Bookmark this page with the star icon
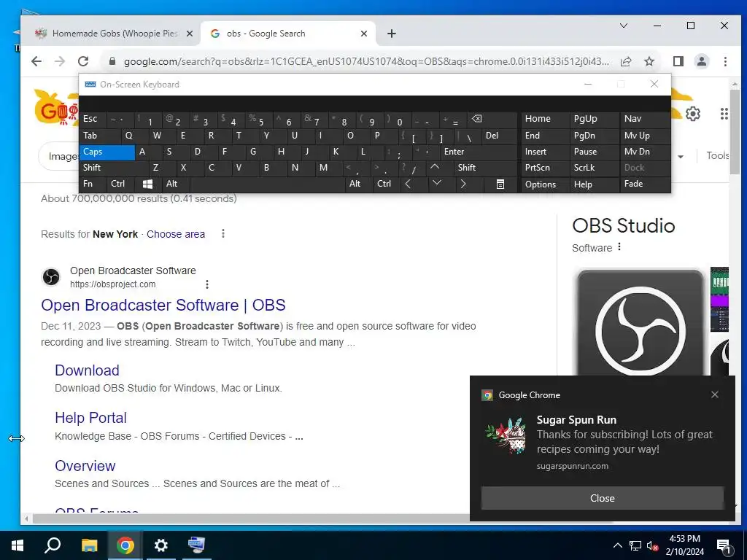The width and height of the screenshot is (747, 560). click(x=649, y=61)
